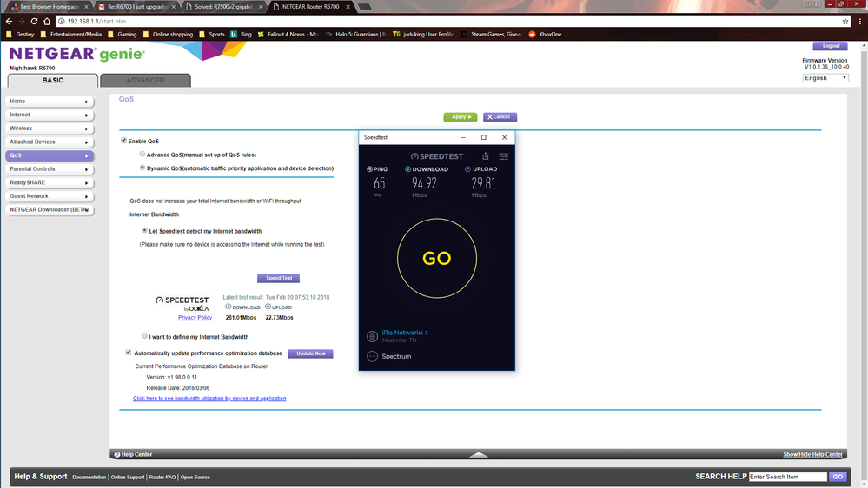The image size is (868, 488).
Task: Click the globe icon beside IRis Networks
Action: (x=373, y=336)
